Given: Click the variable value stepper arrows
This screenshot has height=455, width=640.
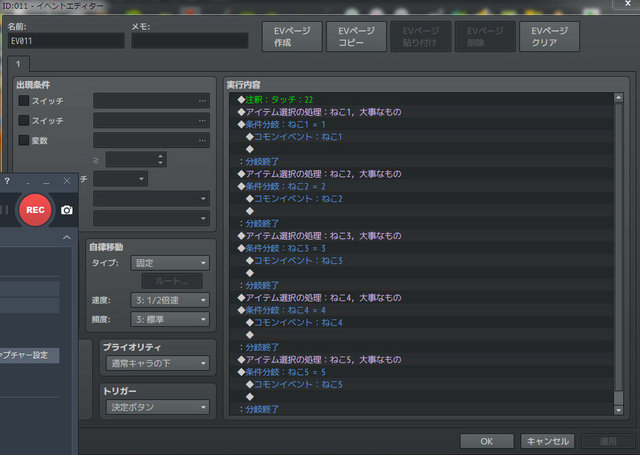Looking at the screenshot, I should [x=160, y=160].
